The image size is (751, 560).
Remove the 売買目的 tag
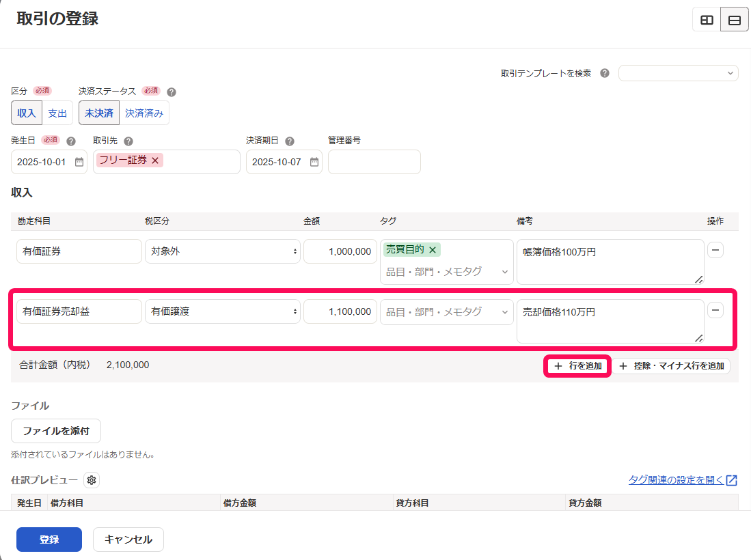433,250
